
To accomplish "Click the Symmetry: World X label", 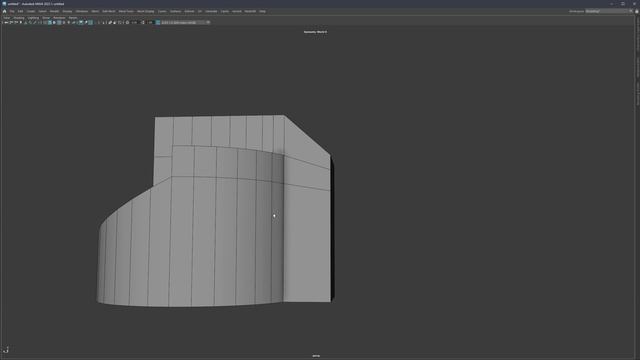I will (316, 32).
